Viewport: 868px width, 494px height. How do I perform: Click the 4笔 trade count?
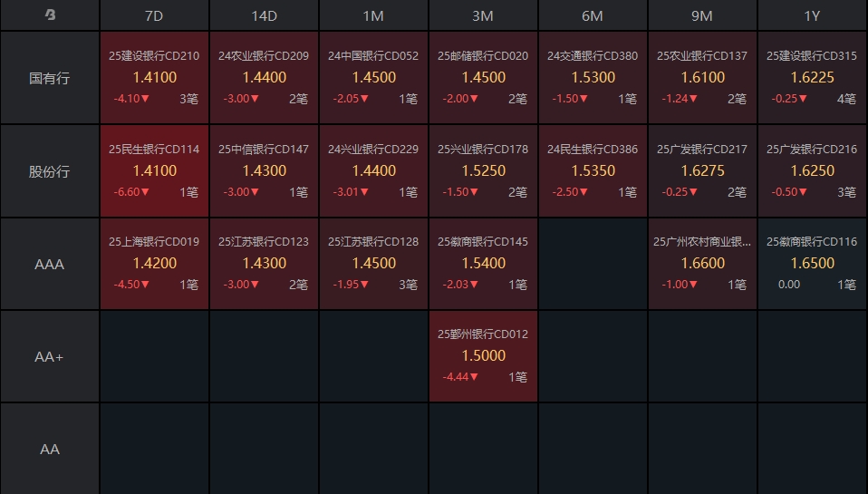(x=846, y=99)
